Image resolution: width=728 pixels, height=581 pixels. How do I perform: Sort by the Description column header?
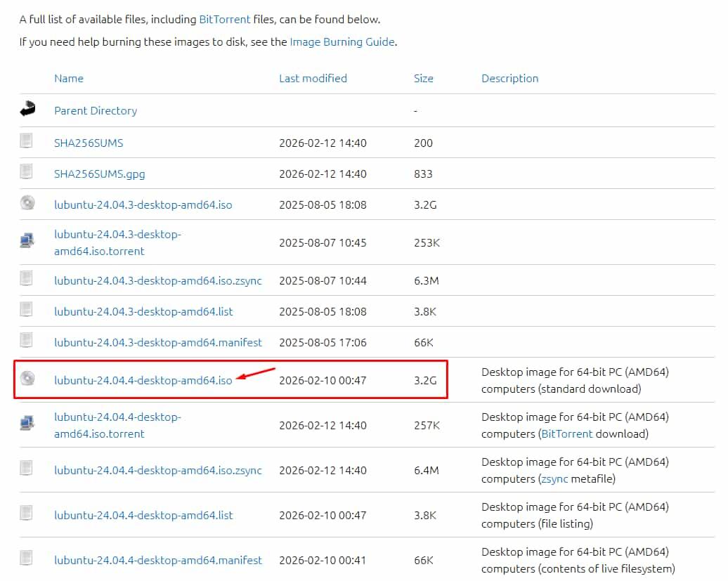click(509, 79)
